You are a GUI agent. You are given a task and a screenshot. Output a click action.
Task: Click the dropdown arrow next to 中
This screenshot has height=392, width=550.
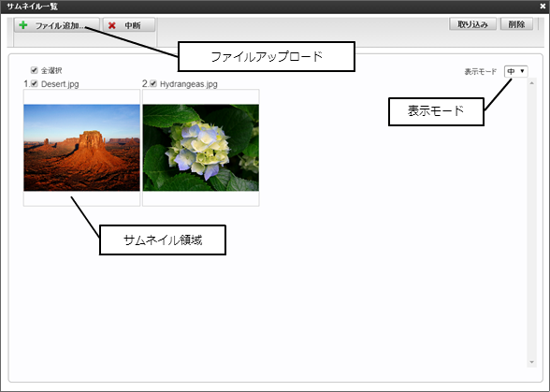click(522, 71)
